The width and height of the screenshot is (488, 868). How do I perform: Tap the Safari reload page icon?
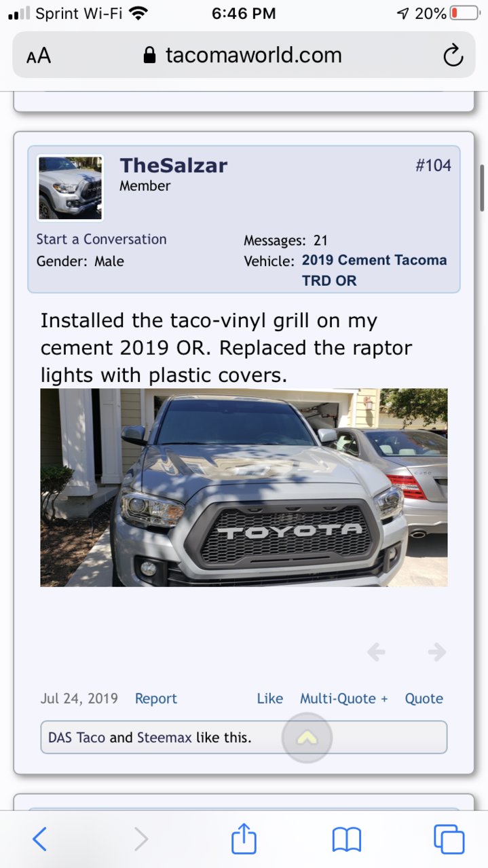pos(453,56)
